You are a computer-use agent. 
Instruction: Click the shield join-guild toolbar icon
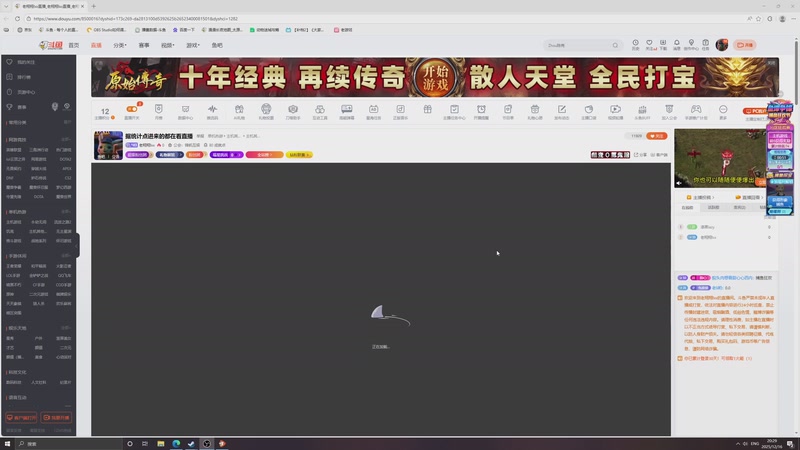click(x=669, y=109)
